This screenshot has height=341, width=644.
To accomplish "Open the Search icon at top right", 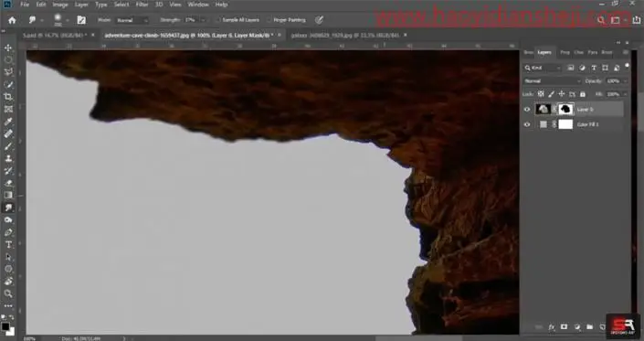I will 601,20.
